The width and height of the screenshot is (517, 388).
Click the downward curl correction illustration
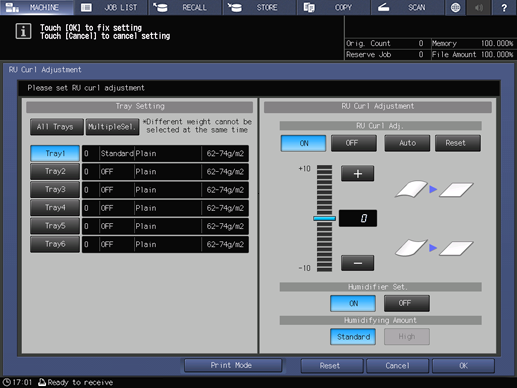click(434, 248)
